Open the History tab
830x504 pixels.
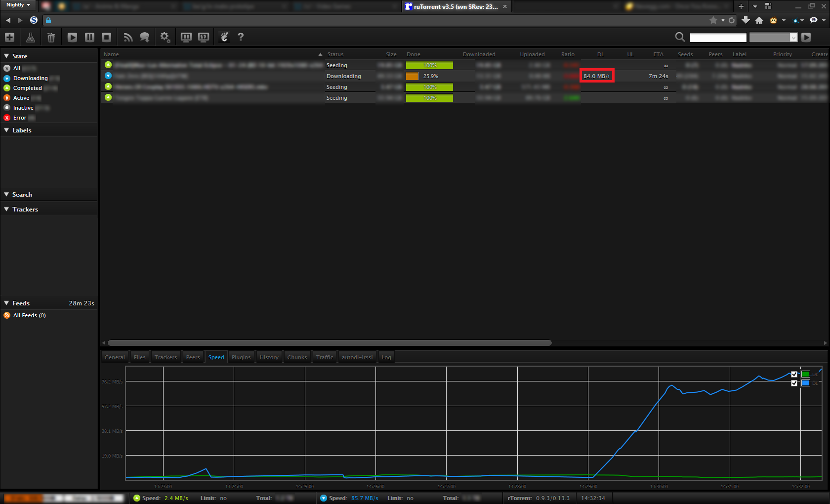coord(269,357)
